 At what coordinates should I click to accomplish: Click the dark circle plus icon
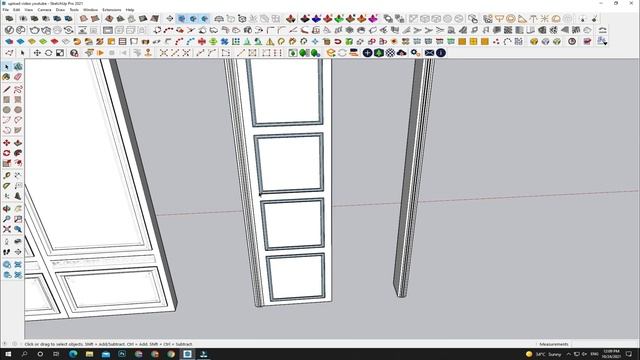coord(367,53)
